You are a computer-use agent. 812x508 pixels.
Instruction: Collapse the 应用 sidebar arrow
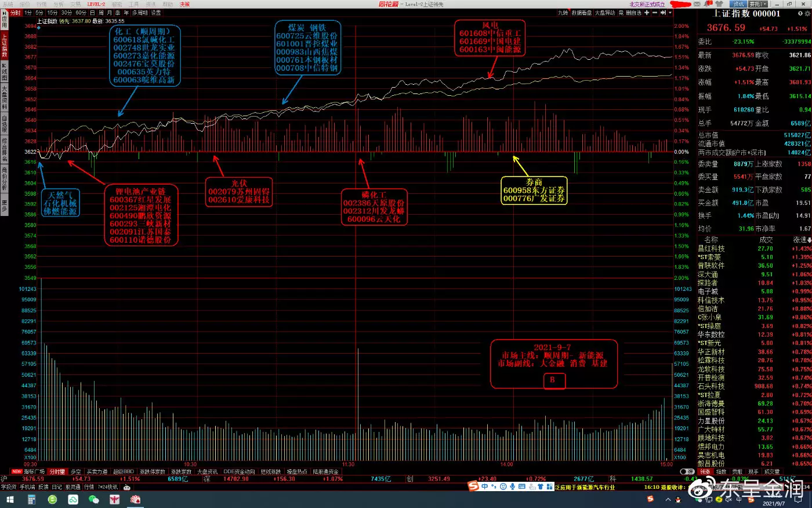click(x=4, y=12)
